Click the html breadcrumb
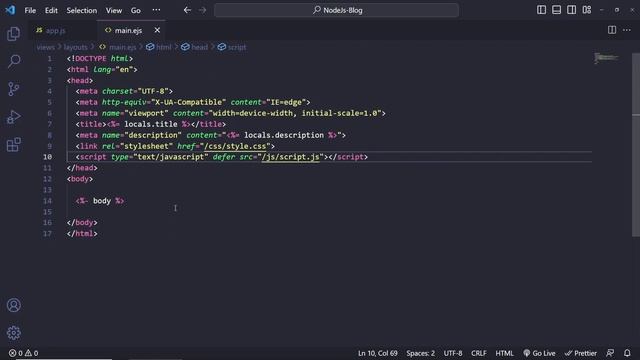 pyautogui.click(x=159, y=47)
